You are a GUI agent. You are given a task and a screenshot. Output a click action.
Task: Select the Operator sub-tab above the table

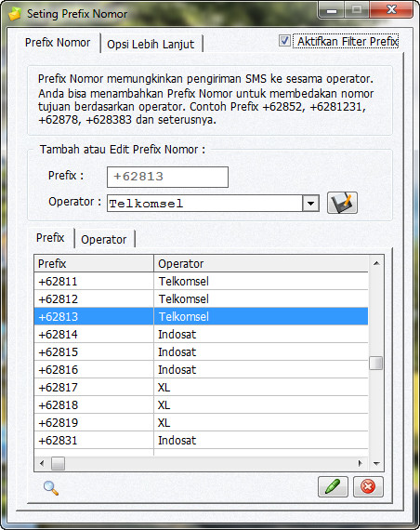(104, 239)
